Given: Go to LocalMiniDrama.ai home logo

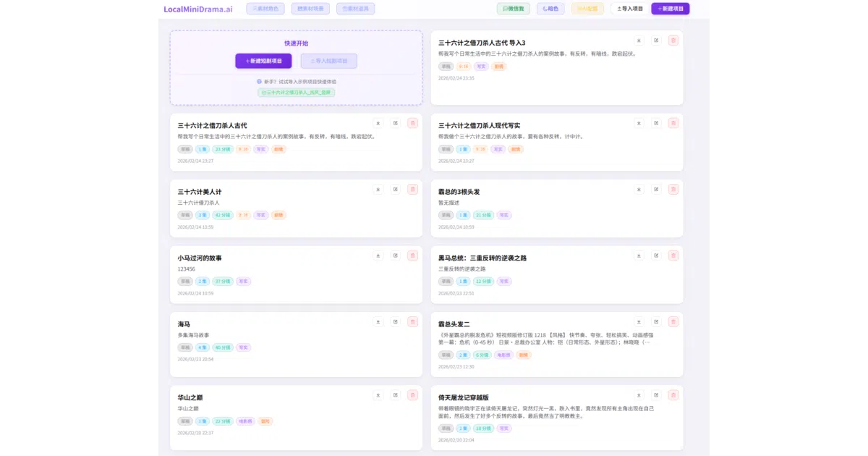Looking at the screenshot, I should point(198,9).
